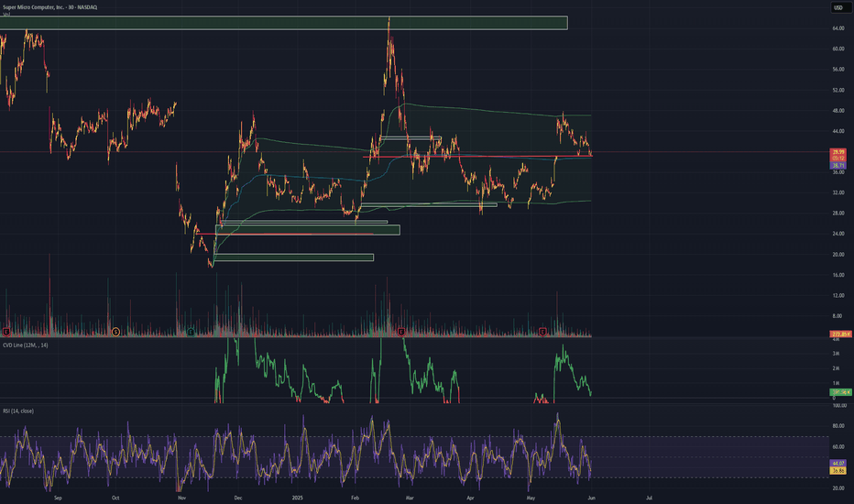Click the Dec label on the time axis
Image resolution: width=854 pixels, height=504 pixels.
point(238,498)
